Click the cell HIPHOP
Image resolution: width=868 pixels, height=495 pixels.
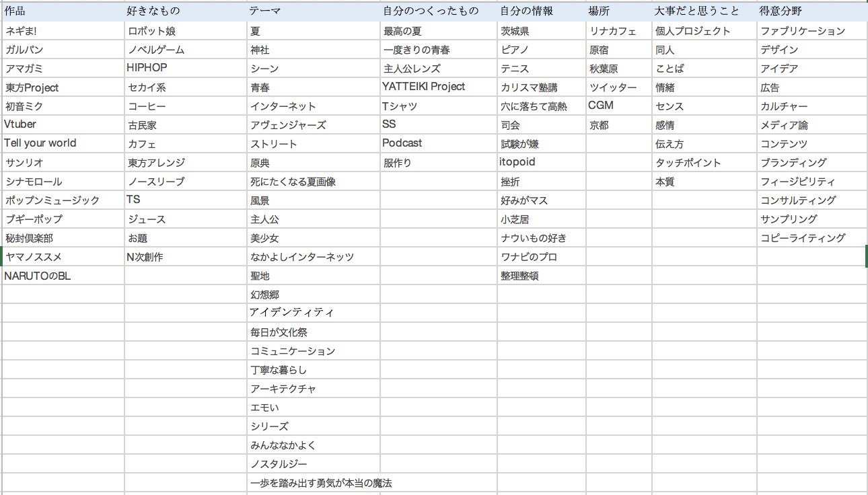[185, 68]
